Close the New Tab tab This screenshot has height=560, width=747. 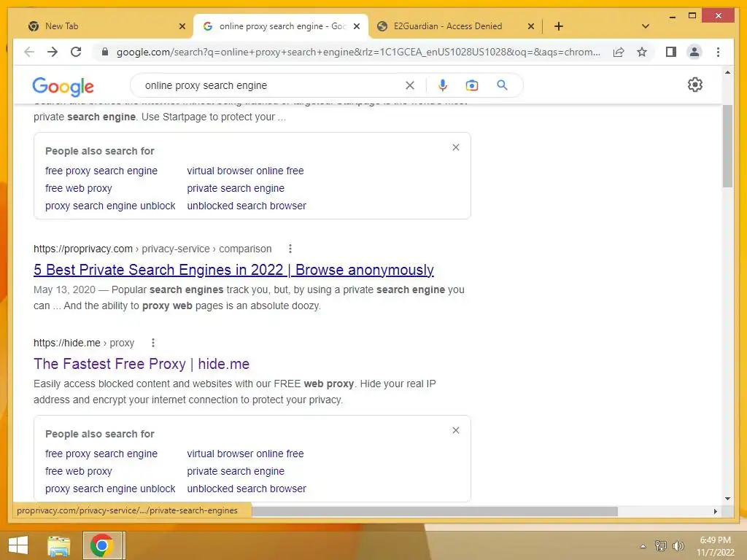182,26
